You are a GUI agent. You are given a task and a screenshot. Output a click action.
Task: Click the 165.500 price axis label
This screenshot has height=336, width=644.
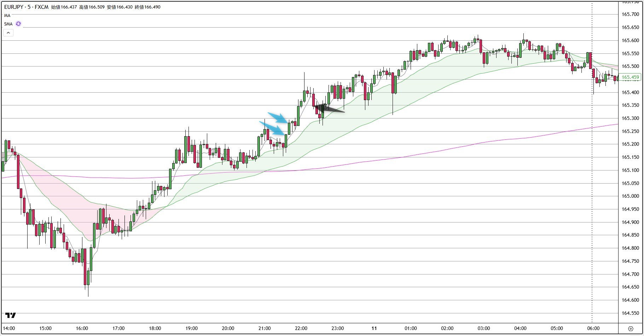pos(630,66)
